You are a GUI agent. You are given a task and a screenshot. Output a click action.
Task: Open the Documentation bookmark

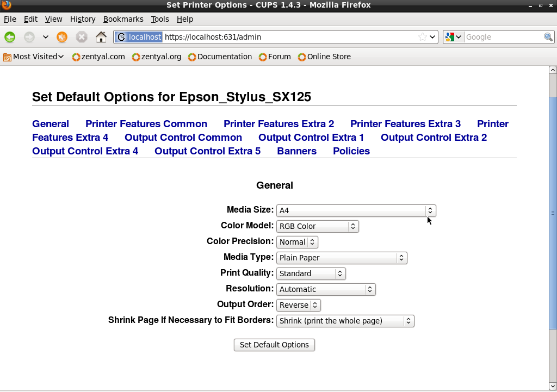[220, 57]
